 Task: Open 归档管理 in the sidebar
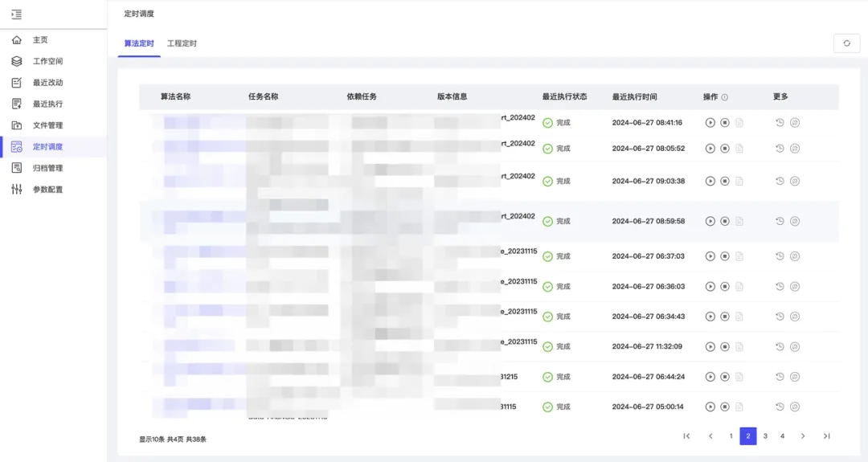tap(47, 168)
